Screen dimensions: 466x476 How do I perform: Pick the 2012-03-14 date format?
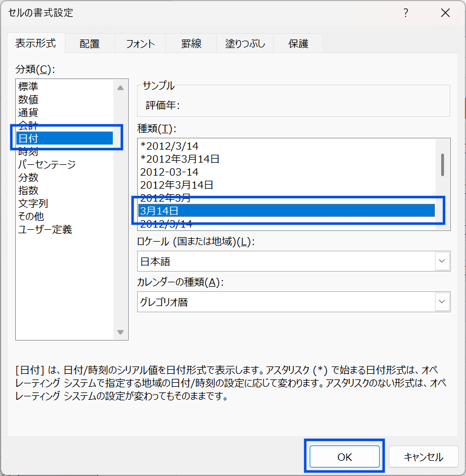coord(169,172)
